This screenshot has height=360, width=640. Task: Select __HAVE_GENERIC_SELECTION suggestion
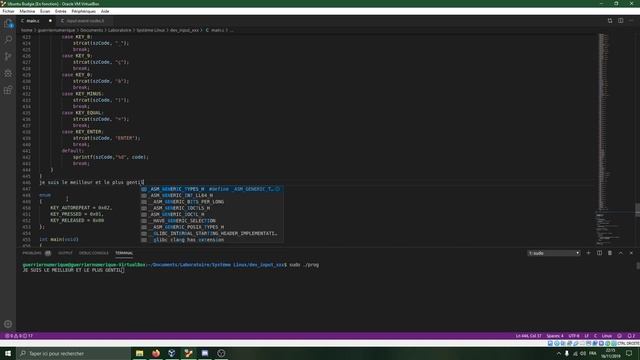[212, 221]
